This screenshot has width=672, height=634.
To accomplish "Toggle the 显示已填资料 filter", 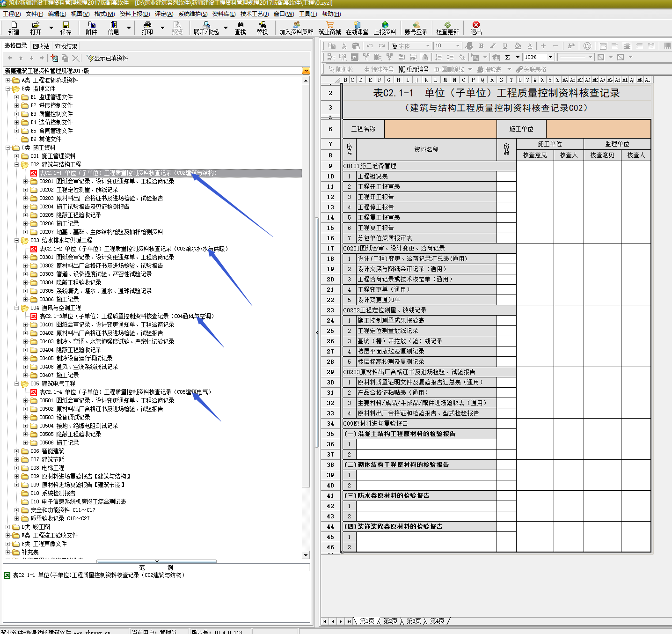I will (x=107, y=58).
